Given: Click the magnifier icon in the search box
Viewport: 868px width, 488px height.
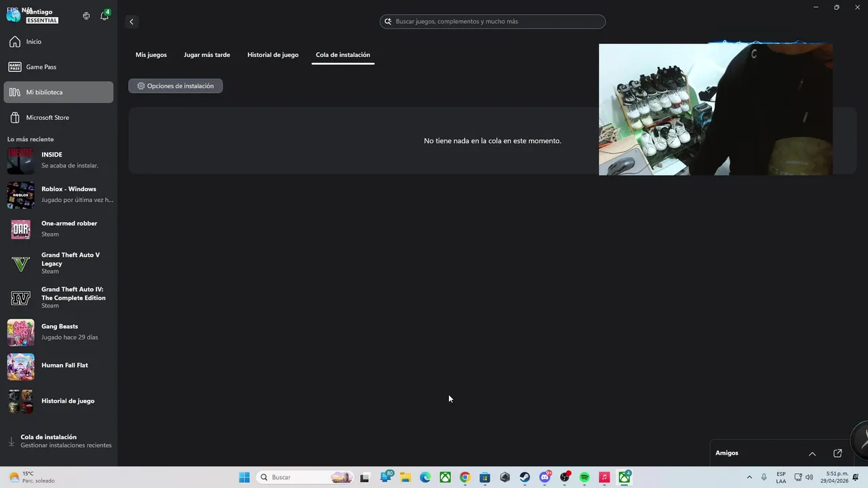Looking at the screenshot, I should coord(389,22).
